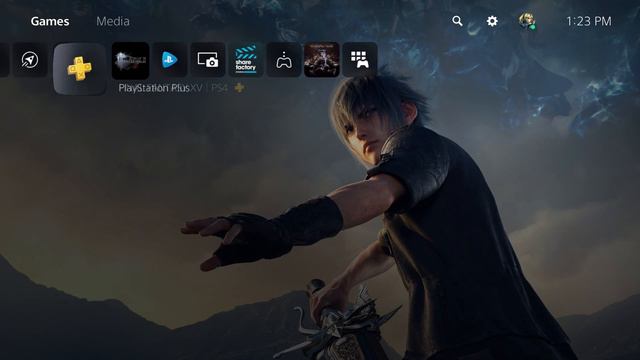Viewport: 640px width, 360px height.
Task: Click the PlayStation Plus label text
Action: click(x=154, y=88)
